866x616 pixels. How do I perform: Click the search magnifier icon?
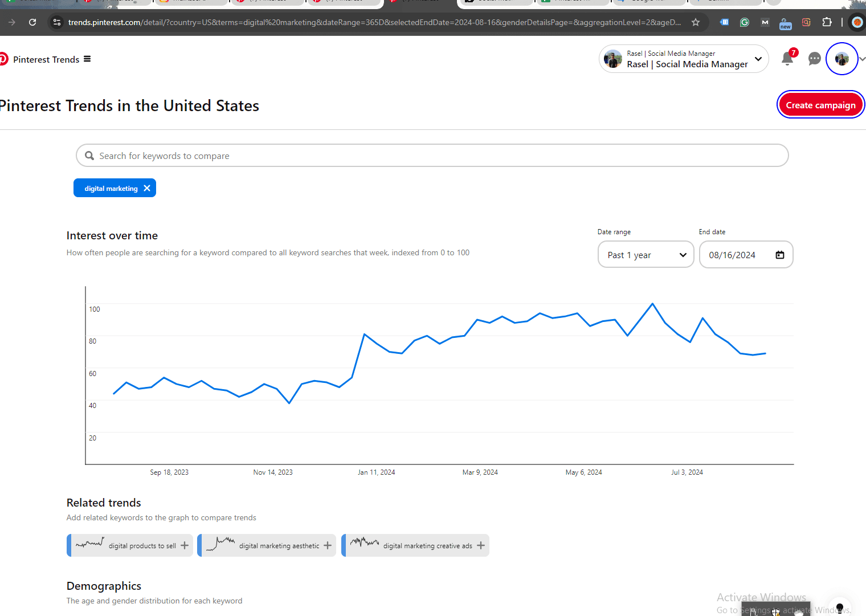pos(89,156)
